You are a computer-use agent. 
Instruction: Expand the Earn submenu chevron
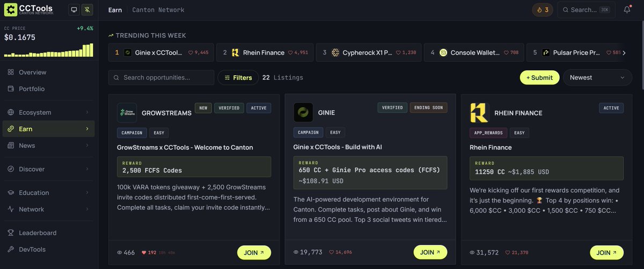(87, 129)
